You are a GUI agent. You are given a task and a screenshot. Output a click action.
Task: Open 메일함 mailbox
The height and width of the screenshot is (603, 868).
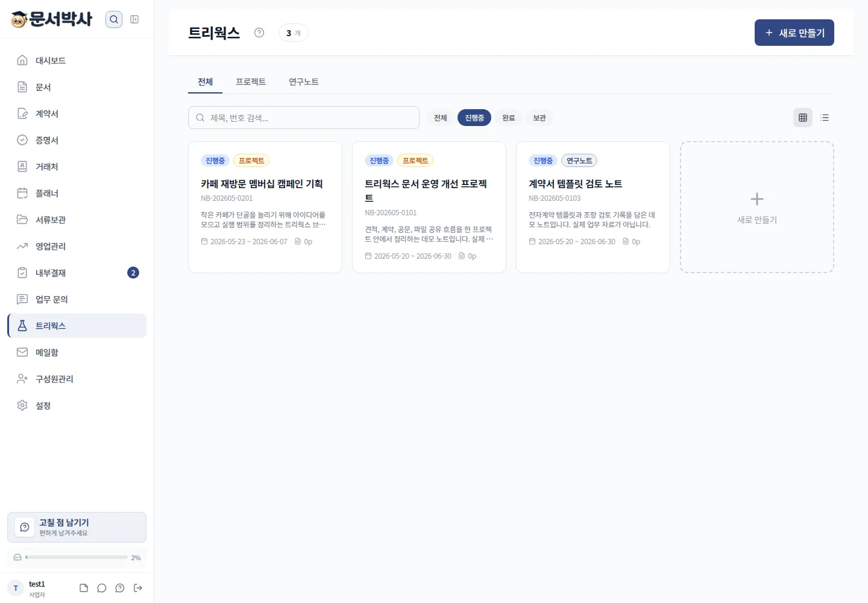(77, 352)
